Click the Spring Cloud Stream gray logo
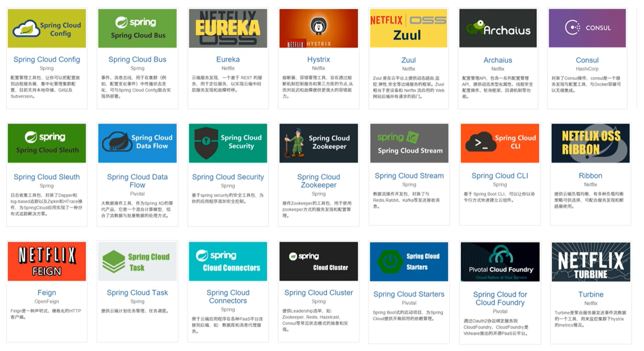This screenshot has height=351, width=644. point(409,143)
